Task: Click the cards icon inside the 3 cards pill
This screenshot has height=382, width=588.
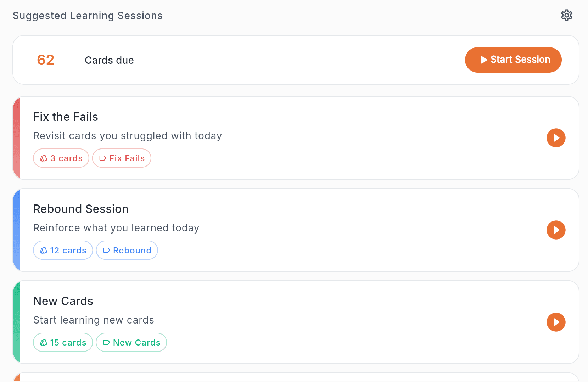Action: tap(44, 158)
